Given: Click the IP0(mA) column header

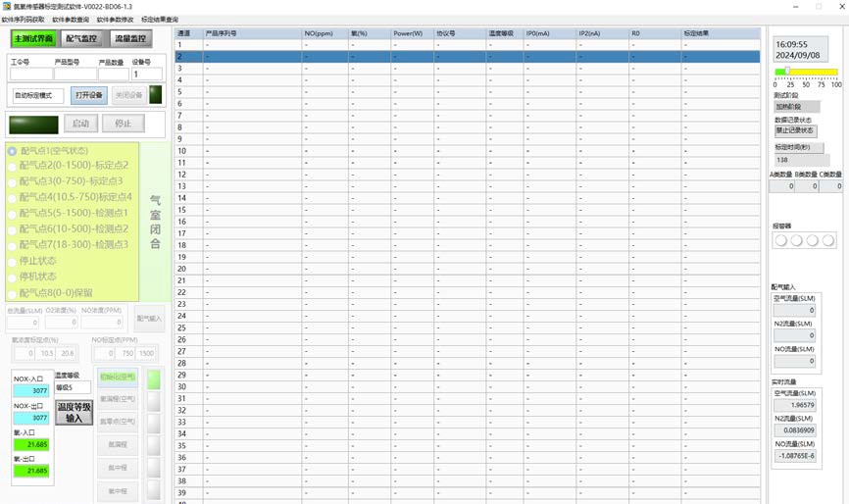Looking at the screenshot, I should pos(550,33).
